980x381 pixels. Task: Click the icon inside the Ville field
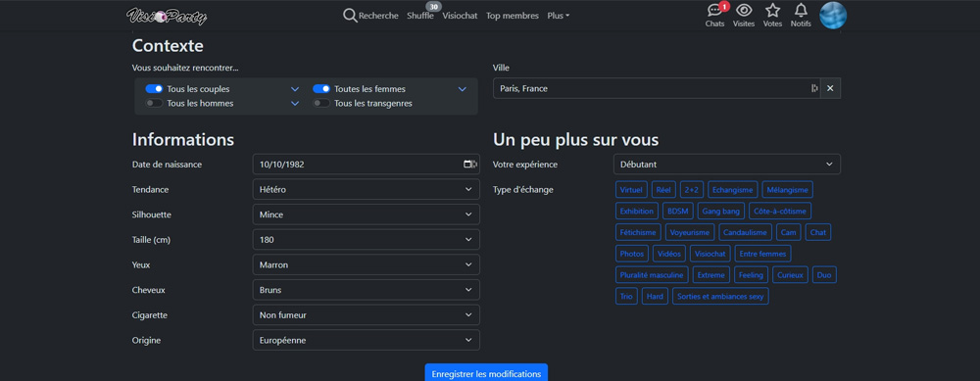813,89
